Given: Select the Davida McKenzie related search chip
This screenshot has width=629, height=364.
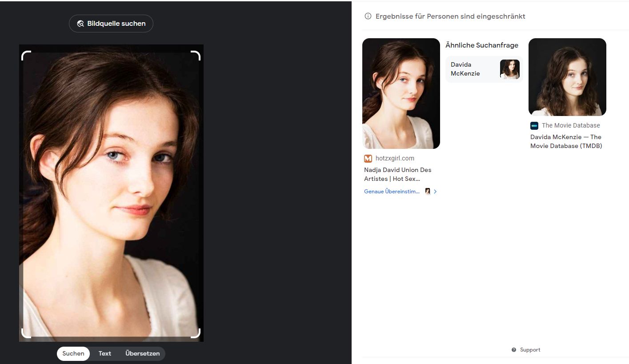Looking at the screenshot, I should (x=484, y=69).
